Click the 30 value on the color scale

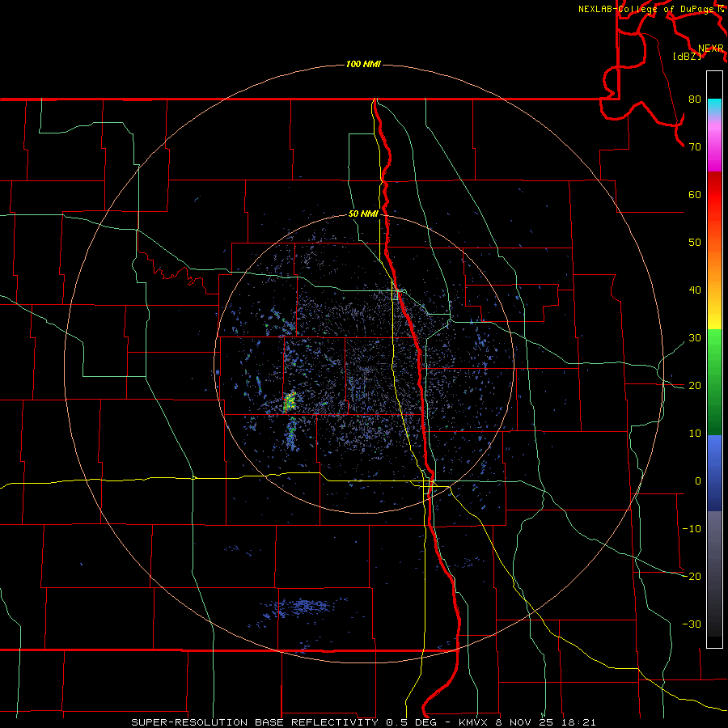tap(695, 338)
